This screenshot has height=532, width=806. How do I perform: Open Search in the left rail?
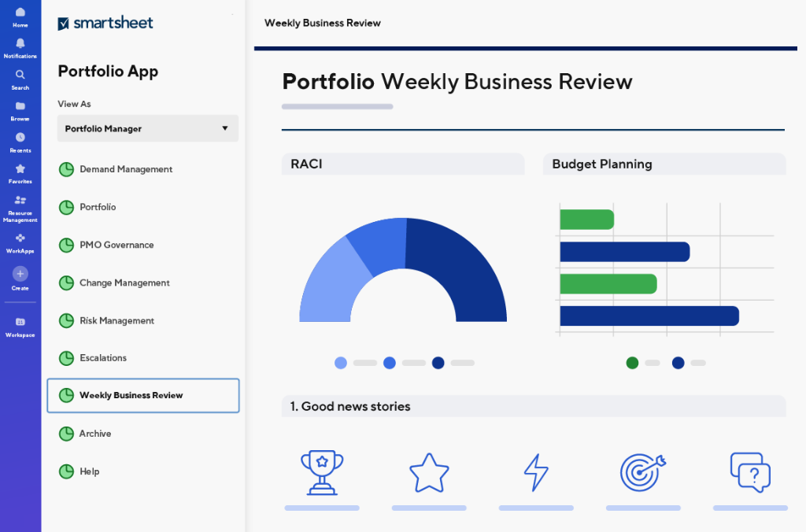(20, 79)
